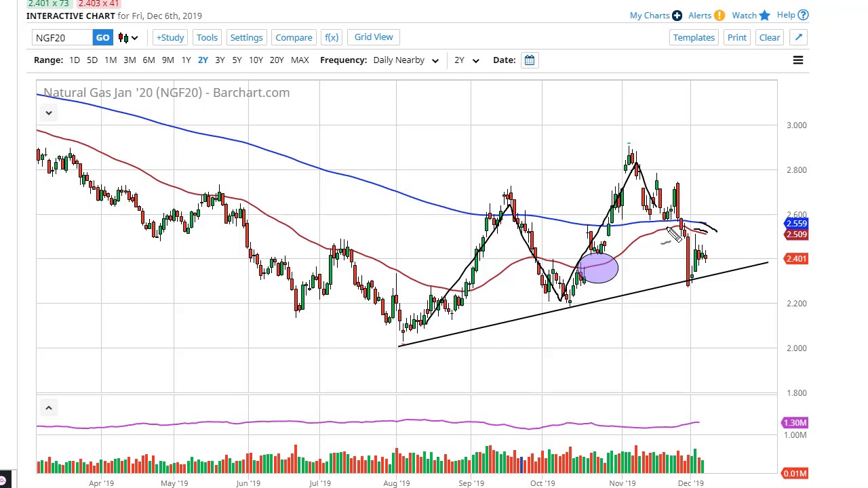Click the expand chart fullscreen icon
The width and height of the screenshot is (868, 488).
(799, 37)
